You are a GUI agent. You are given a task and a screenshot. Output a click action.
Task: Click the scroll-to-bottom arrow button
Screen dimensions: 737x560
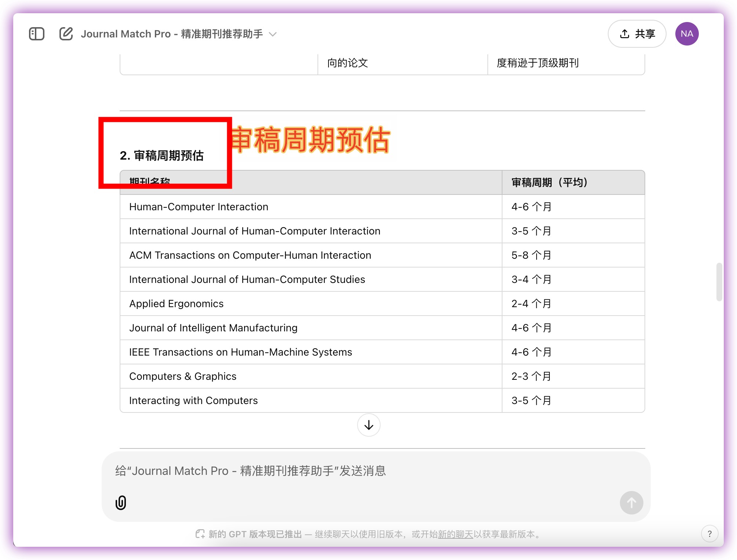(x=368, y=425)
